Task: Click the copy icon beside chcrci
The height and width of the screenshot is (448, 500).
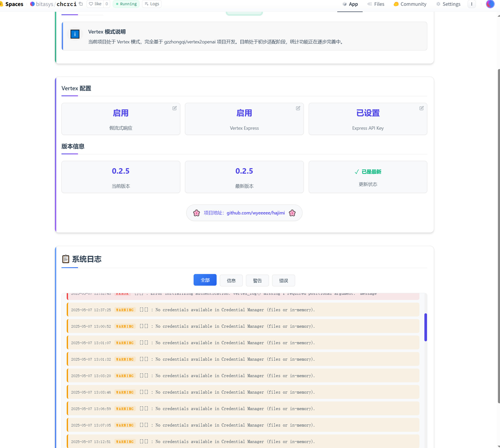Action: click(81, 4)
